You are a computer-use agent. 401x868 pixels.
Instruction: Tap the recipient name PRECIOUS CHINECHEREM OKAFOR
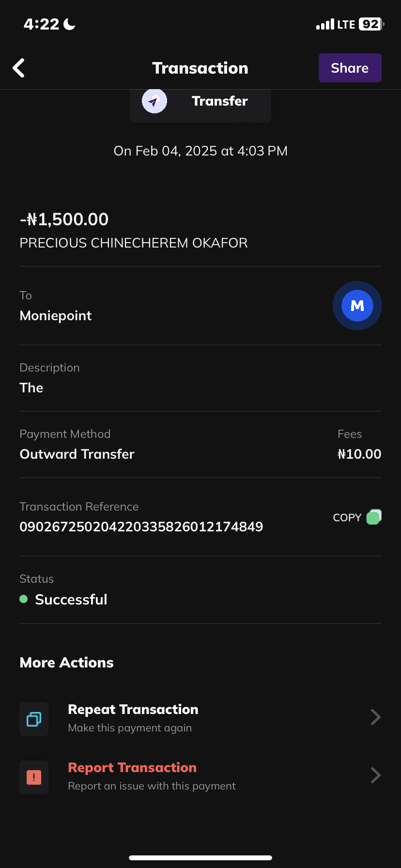pyautogui.click(x=134, y=243)
